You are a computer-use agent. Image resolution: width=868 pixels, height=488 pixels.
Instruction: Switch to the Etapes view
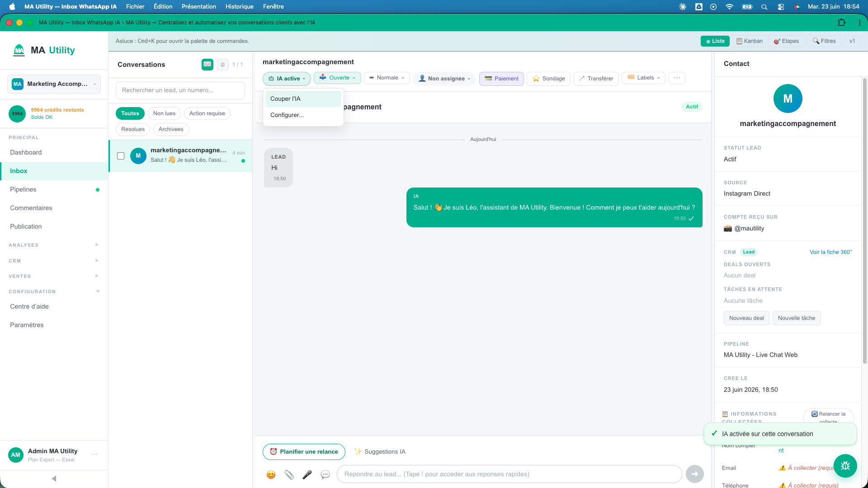click(x=786, y=41)
